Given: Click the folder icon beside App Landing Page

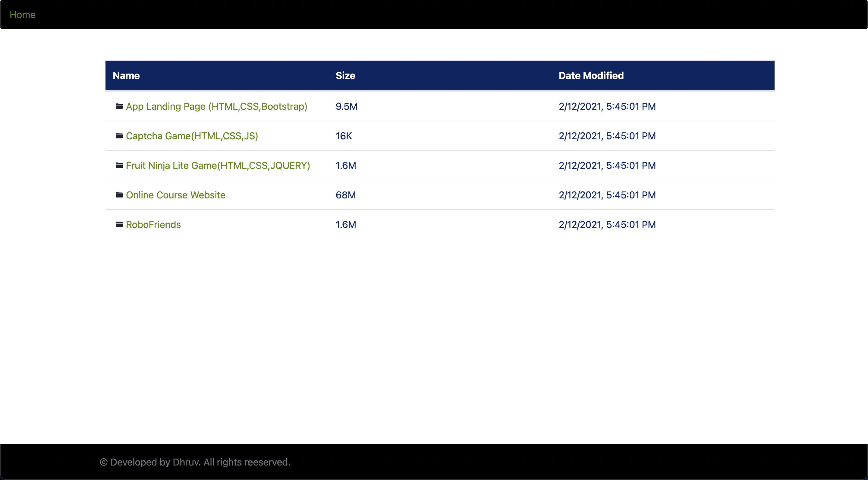Looking at the screenshot, I should tap(119, 106).
